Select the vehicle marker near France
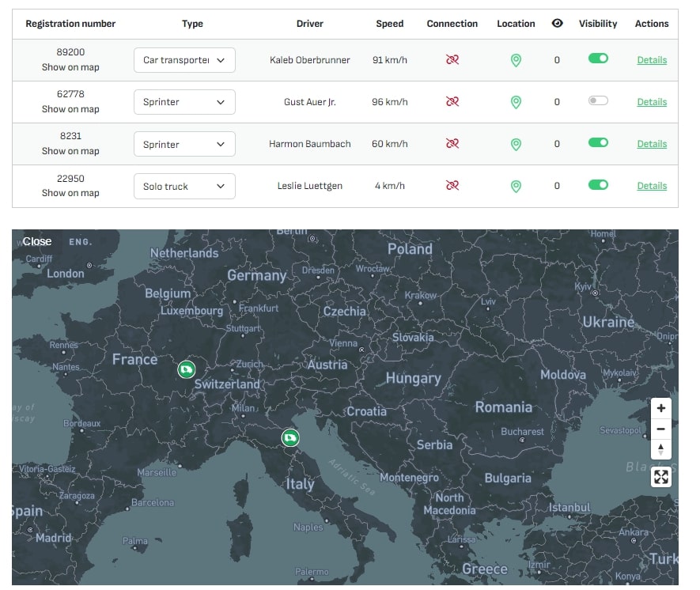 click(x=187, y=369)
